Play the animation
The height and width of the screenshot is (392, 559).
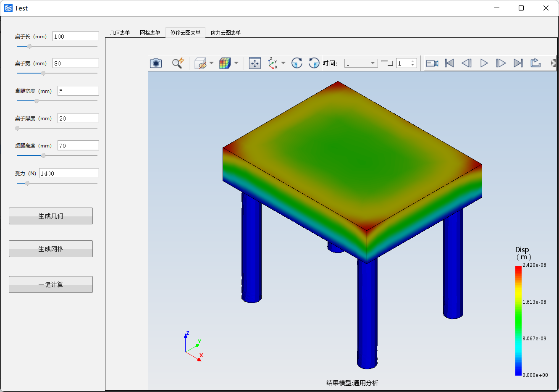point(484,63)
